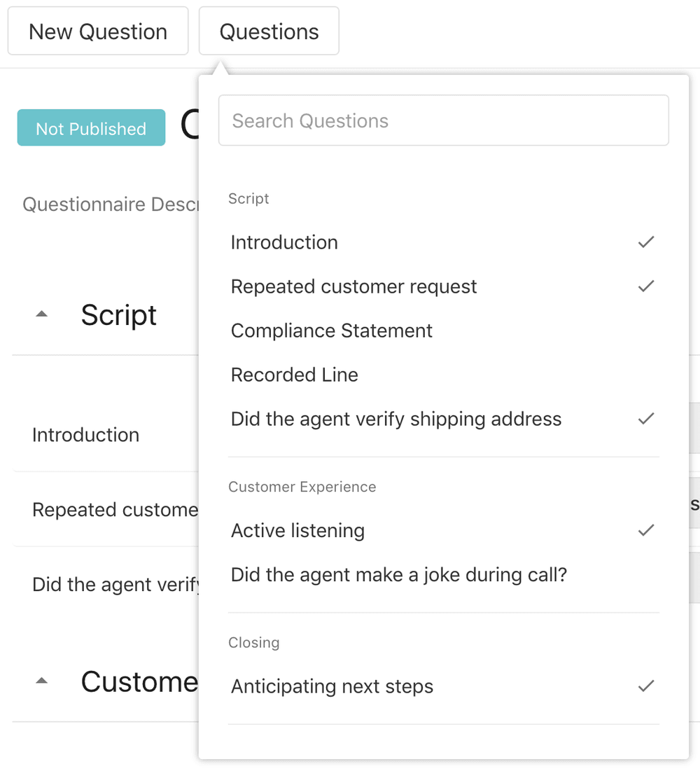Click the checkmark beside Repeated customer request
Image resolution: width=700 pixels, height=769 pixels.
(645, 286)
